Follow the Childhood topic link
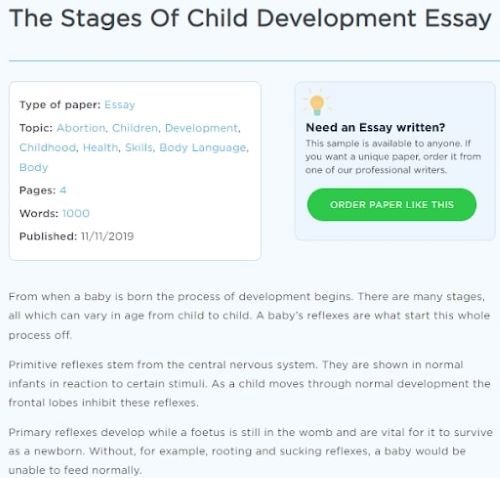The height and width of the screenshot is (478, 500). [x=48, y=147]
